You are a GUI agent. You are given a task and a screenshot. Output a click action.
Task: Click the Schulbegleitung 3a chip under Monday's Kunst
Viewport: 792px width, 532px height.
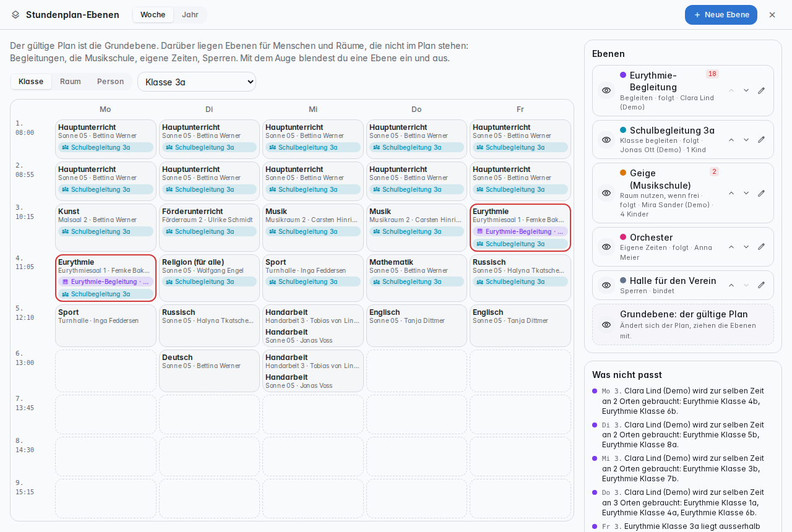click(x=106, y=231)
